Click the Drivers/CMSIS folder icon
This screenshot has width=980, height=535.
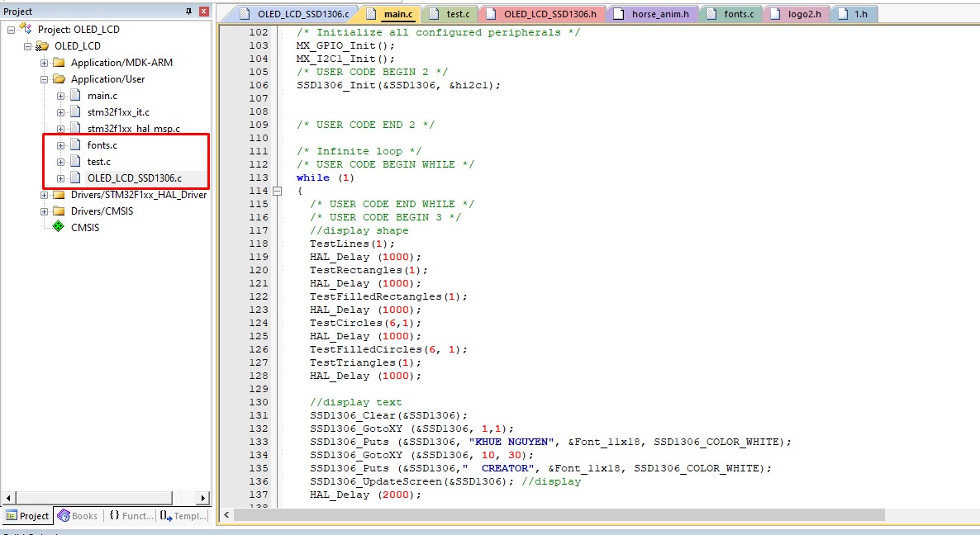[x=59, y=211]
